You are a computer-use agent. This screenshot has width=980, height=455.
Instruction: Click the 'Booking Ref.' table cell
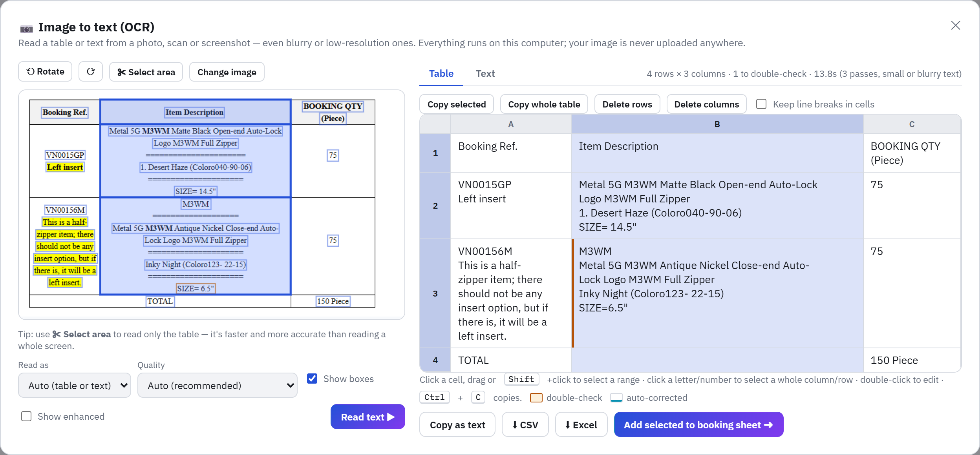click(510, 153)
